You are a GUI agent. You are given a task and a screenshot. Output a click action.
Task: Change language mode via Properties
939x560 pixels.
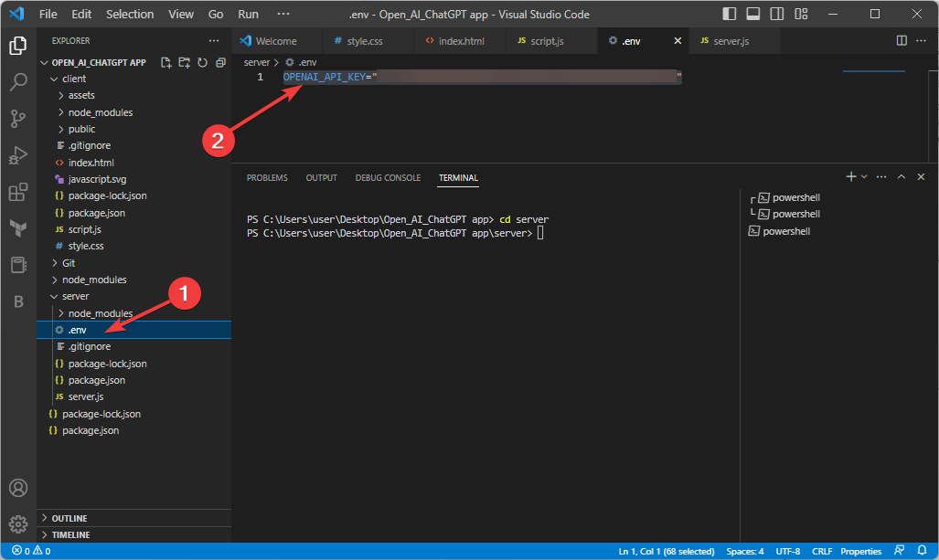click(860, 551)
